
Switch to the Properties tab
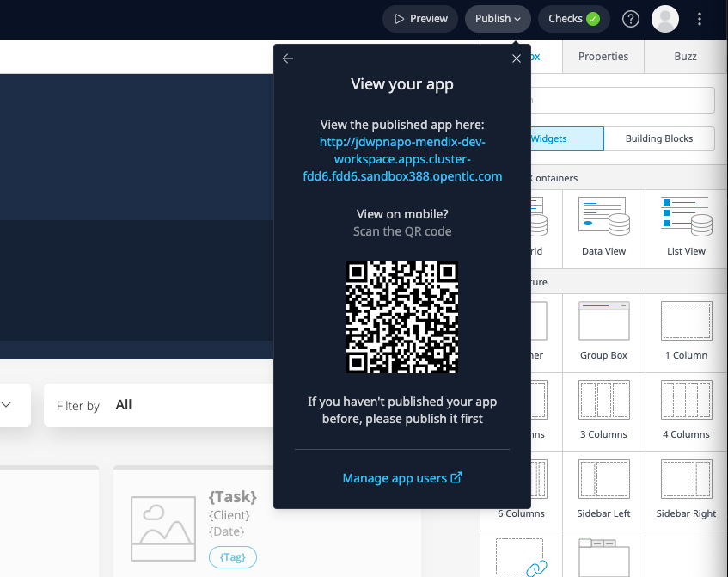point(603,57)
